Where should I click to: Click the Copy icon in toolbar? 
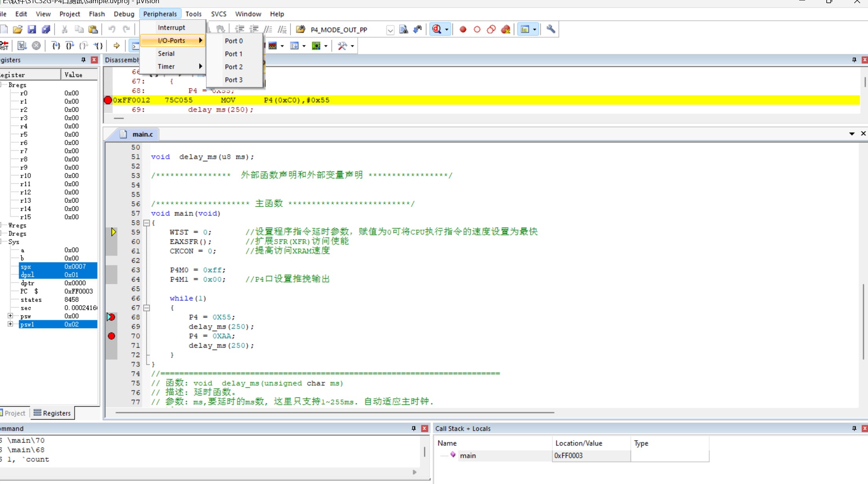coord(79,29)
